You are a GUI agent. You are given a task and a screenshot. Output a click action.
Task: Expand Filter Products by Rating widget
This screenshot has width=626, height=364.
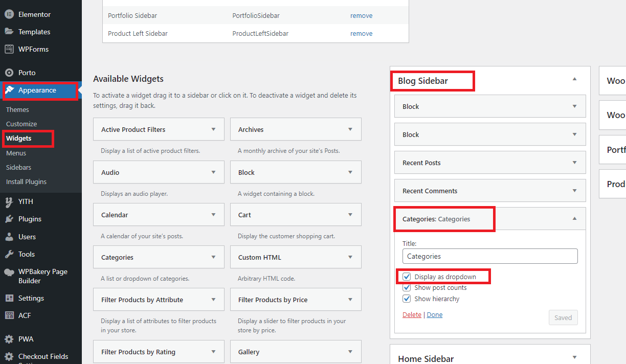click(x=213, y=352)
